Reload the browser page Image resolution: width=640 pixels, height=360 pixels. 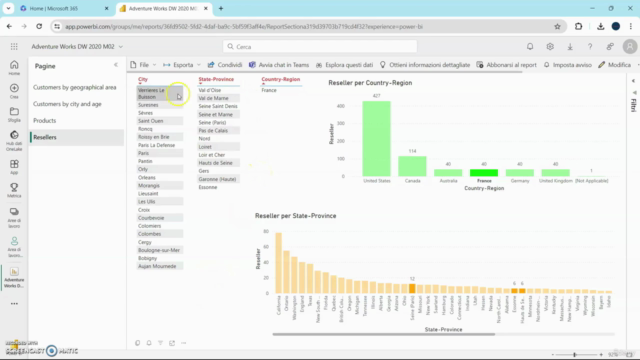tap(39, 27)
